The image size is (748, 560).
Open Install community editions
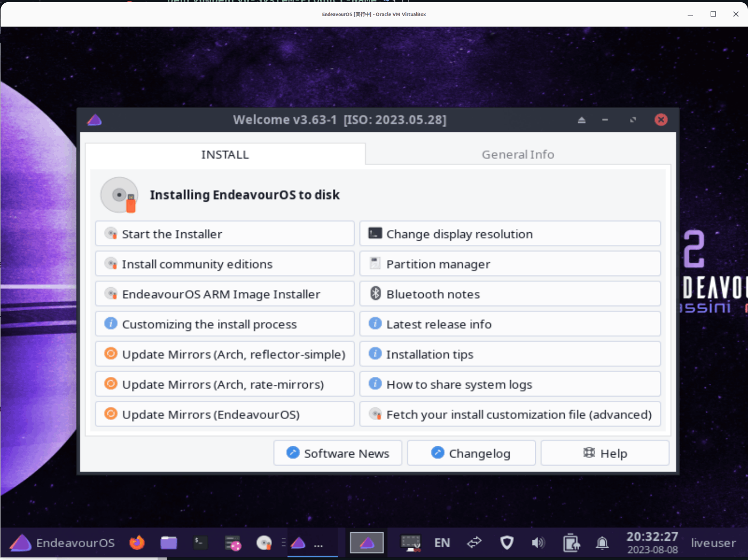(225, 264)
